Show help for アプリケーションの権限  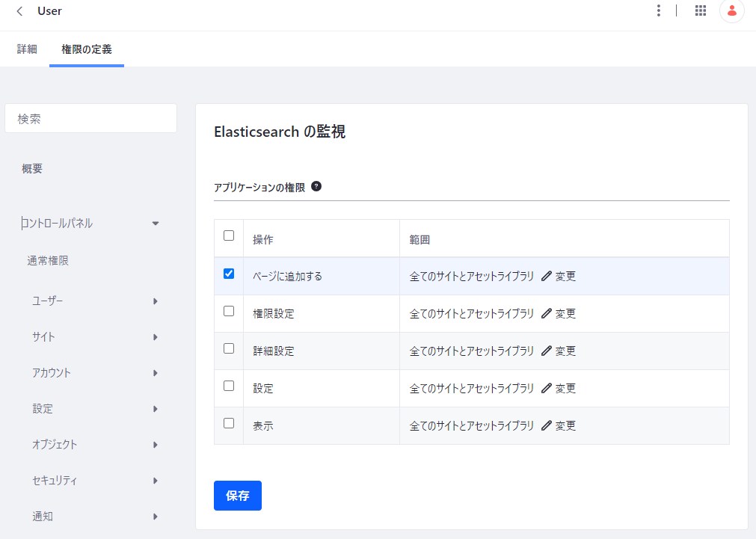point(316,186)
